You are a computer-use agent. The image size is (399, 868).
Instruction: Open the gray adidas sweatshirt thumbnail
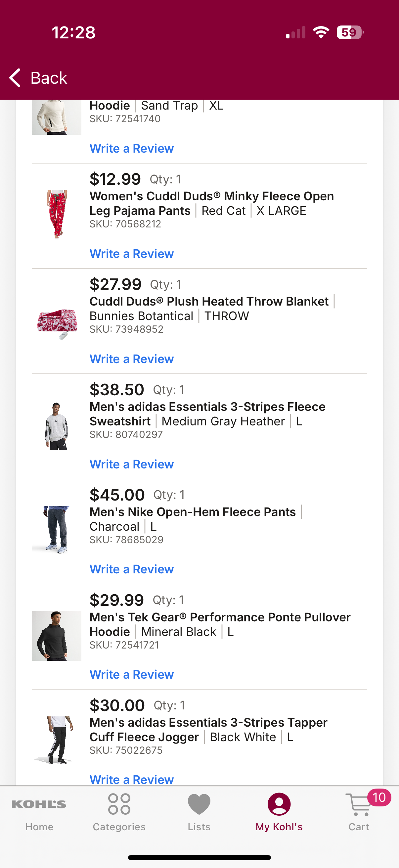pos(57,426)
